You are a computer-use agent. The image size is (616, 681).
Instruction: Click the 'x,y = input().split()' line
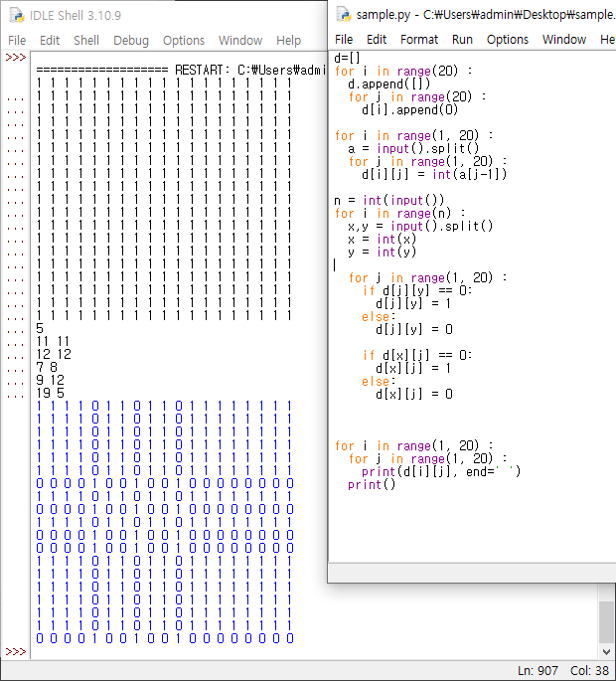pyautogui.click(x=420, y=227)
